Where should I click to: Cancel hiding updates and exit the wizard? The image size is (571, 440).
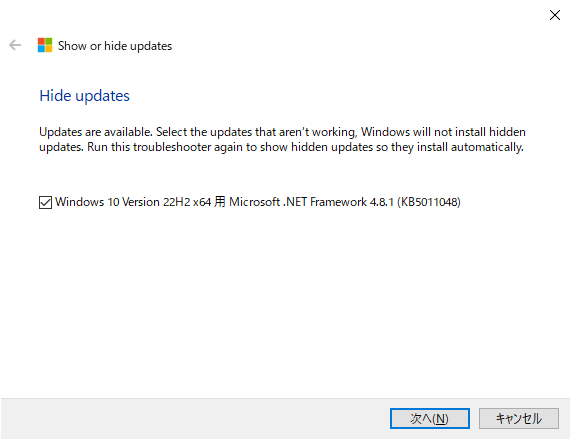pos(519,419)
